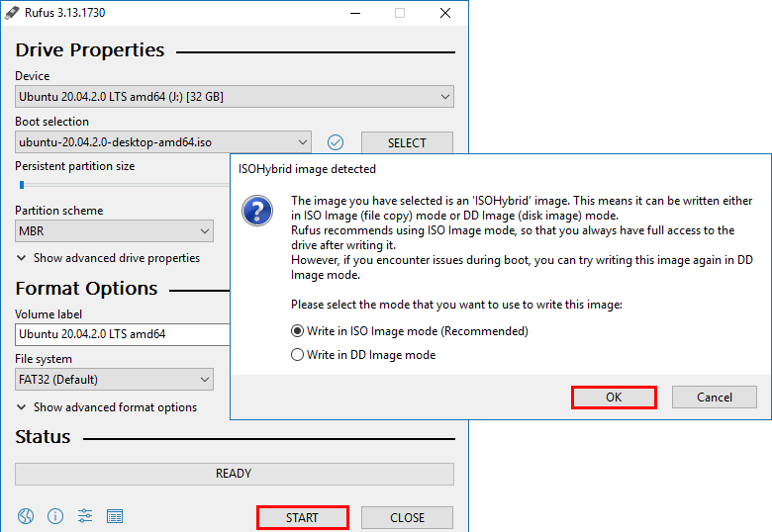
Task: Confirm the dialog with OK
Action: 614,398
